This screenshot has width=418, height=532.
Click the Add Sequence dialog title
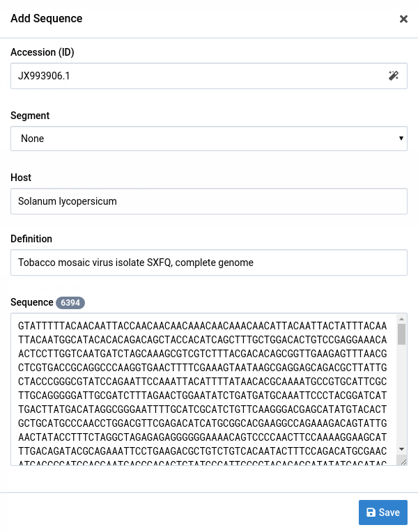pyautogui.click(x=47, y=19)
